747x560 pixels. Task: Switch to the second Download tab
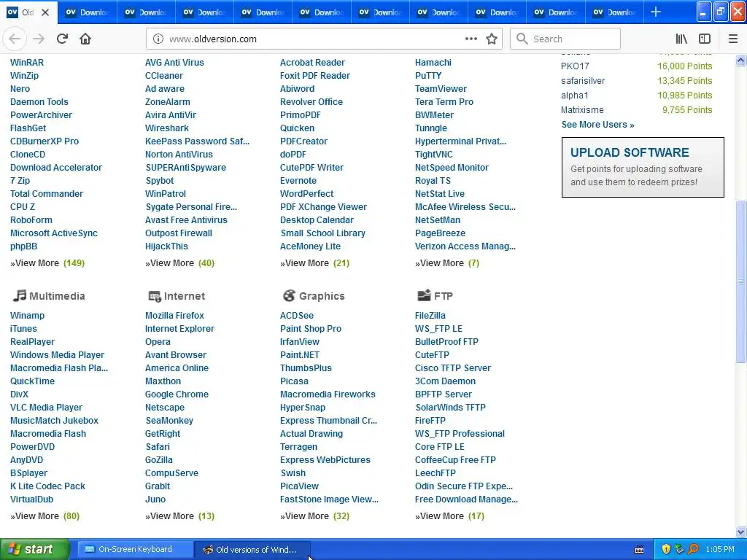click(x=146, y=12)
